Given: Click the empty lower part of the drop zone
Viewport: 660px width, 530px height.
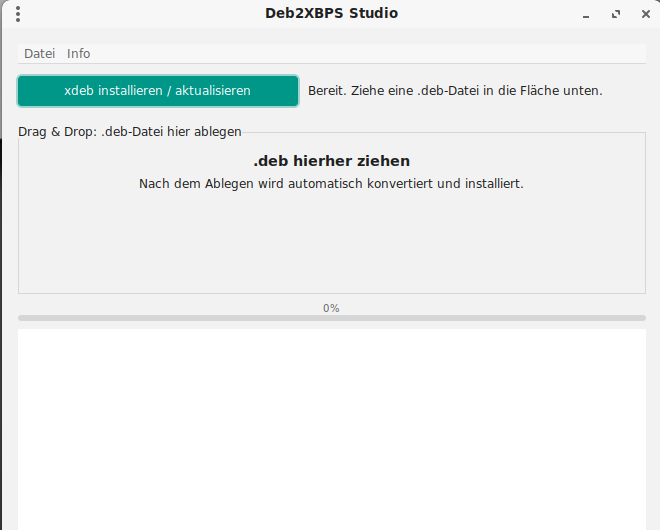Looking at the screenshot, I should 331,250.
